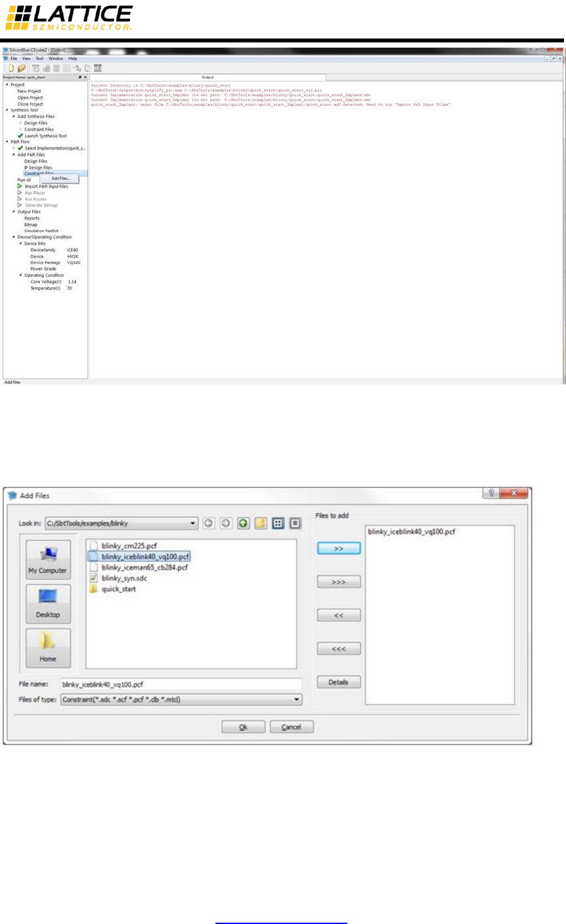Open the Help menu
This screenshot has width=566, height=924.
click(72, 59)
